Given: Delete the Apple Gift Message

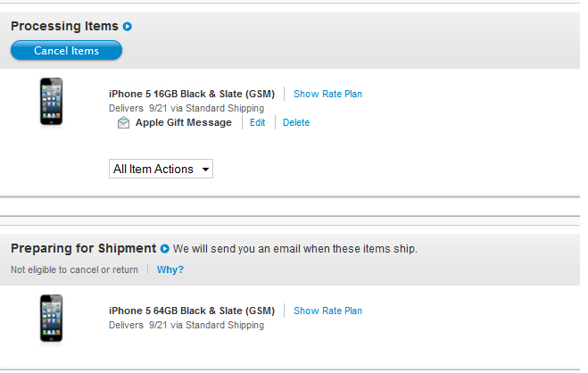Looking at the screenshot, I should tap(296, 122).
